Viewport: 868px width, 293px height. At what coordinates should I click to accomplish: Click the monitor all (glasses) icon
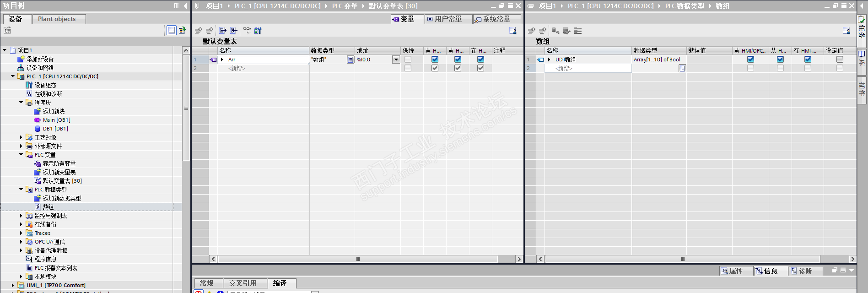[x=247, y=31]
